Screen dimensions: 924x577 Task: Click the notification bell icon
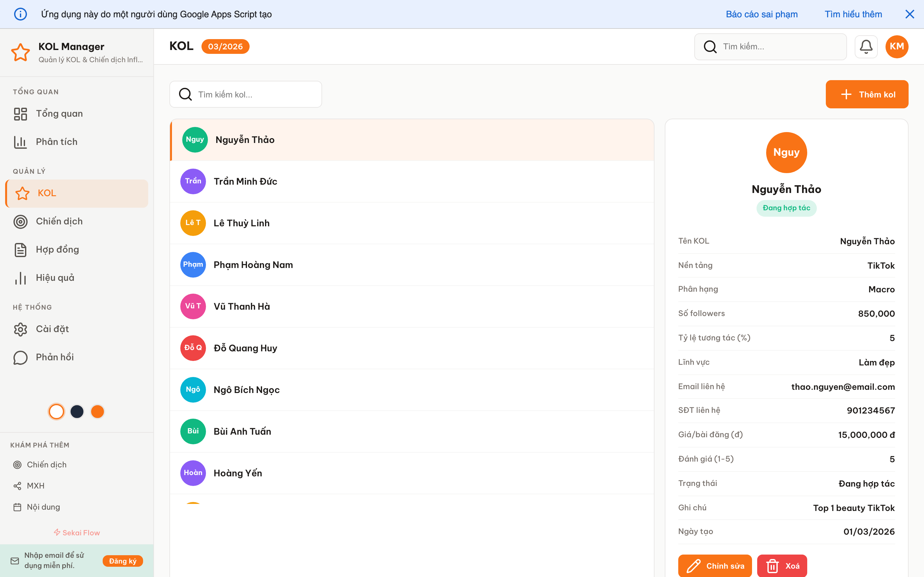[866, 46]
